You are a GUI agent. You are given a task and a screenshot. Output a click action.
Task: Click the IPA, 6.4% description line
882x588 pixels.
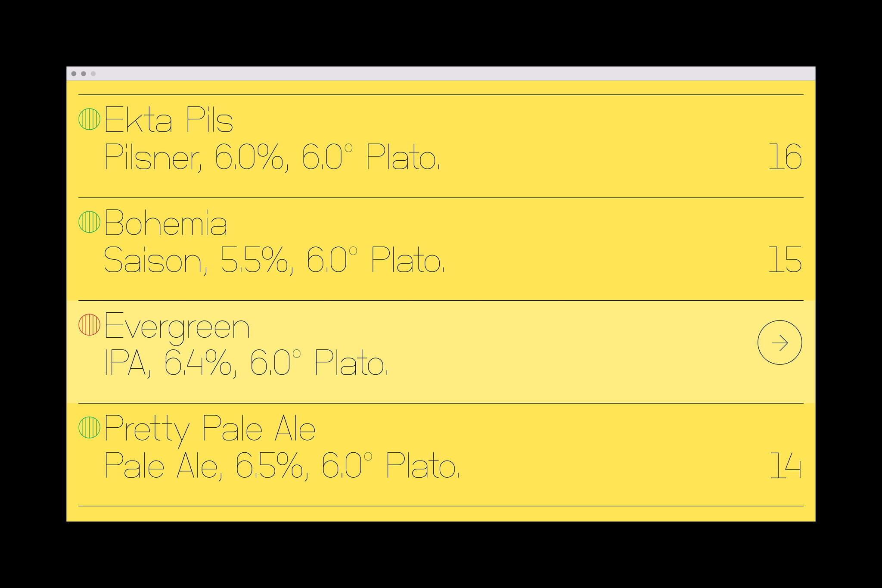point(246,363)
